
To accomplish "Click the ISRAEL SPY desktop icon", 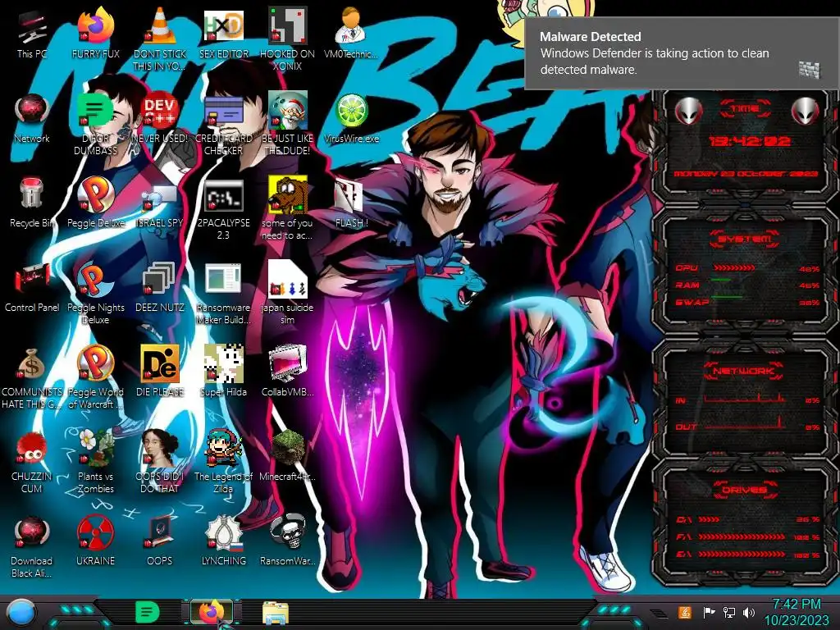I will (159, 206).
